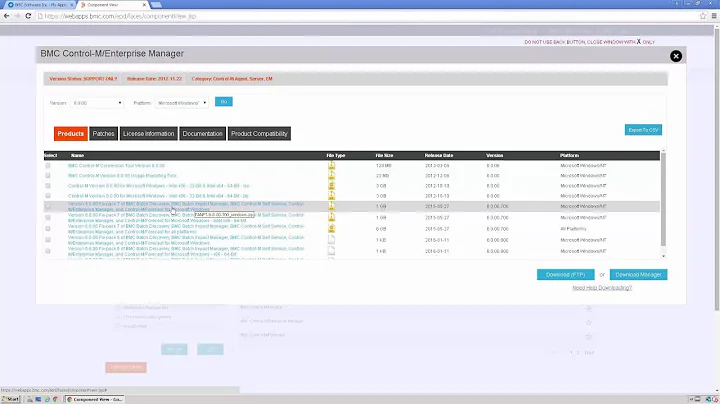The height and width of the screenshot is (404, 720).
Task: Sort table by Release Date header
Action: tap(439, 155)
